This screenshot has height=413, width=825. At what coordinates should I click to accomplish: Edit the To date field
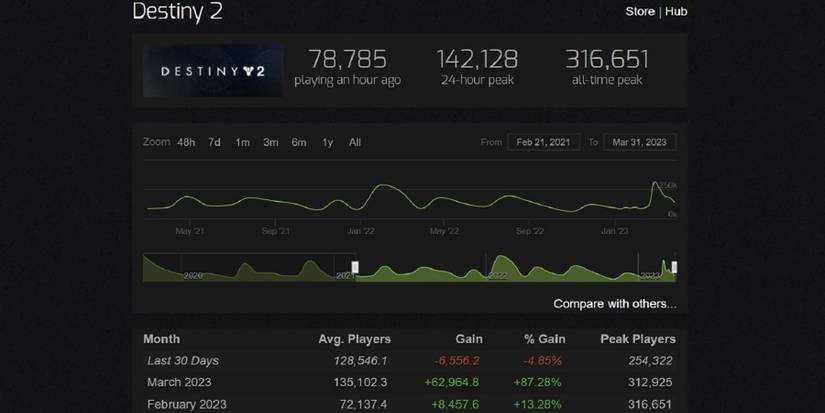pos(639,142)
